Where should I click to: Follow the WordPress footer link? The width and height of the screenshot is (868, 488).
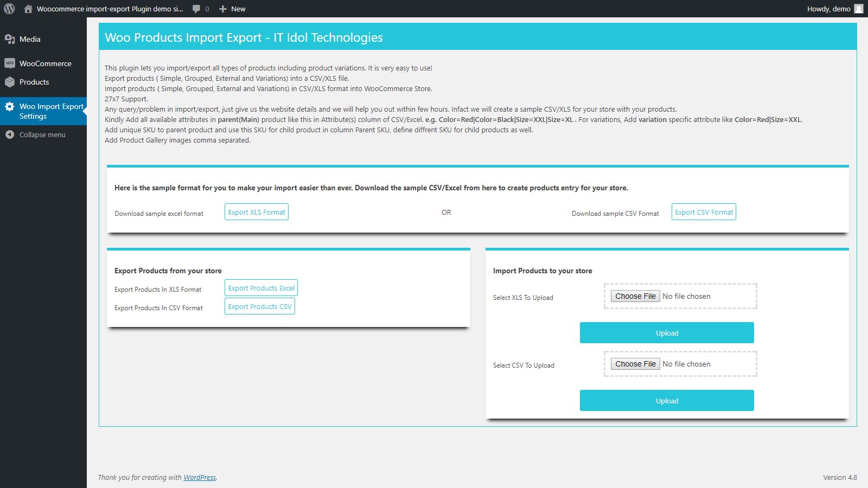tap(200, 478)
